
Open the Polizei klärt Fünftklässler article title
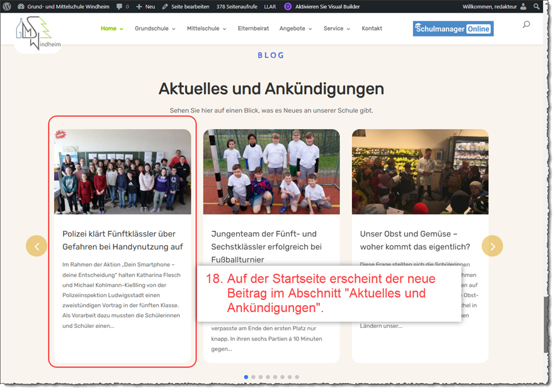point(123,240)
